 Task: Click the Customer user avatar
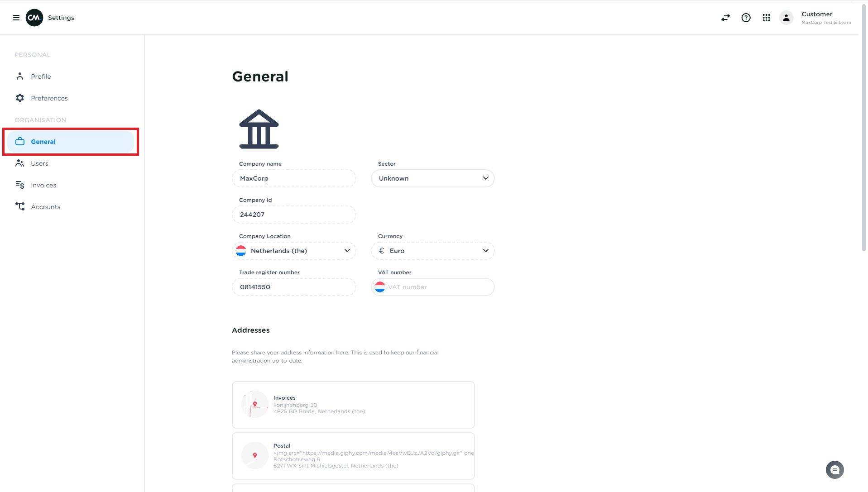pos(786,18)
